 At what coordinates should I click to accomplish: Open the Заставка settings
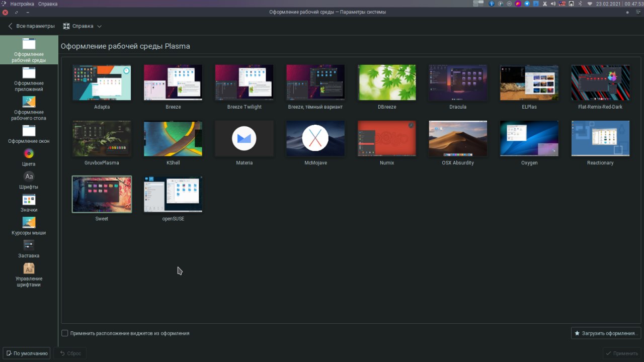pos(29,249)
